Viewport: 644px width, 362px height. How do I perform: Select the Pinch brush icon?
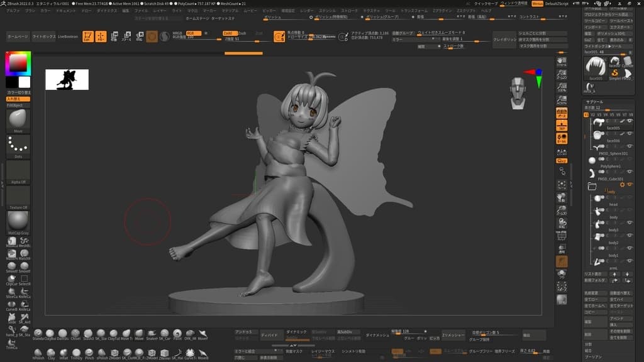89,354
